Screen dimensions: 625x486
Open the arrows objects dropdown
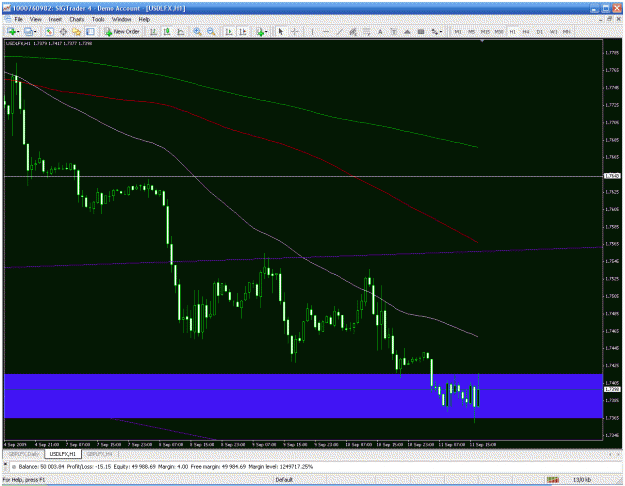pyautogui.click(x=437, y=31)
